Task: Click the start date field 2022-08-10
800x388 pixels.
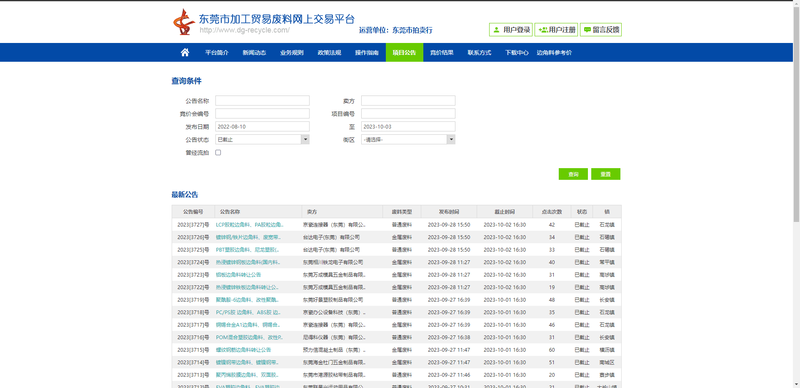Action: 262,127
